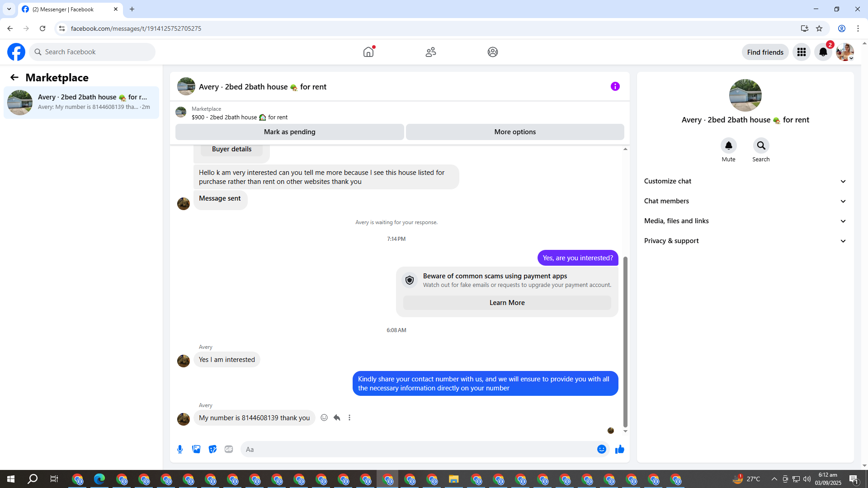The image size is (868, 488).
Task: Open Windows taskbar search
Action: (x=33, y=479)
